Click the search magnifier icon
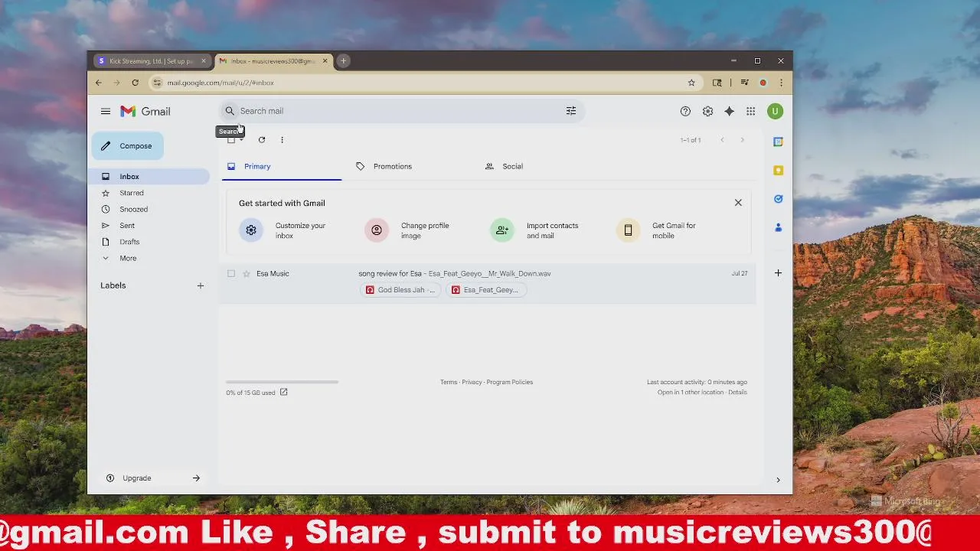Image resolution: width=980 pixels, height=551 pixels. (230, 111)
